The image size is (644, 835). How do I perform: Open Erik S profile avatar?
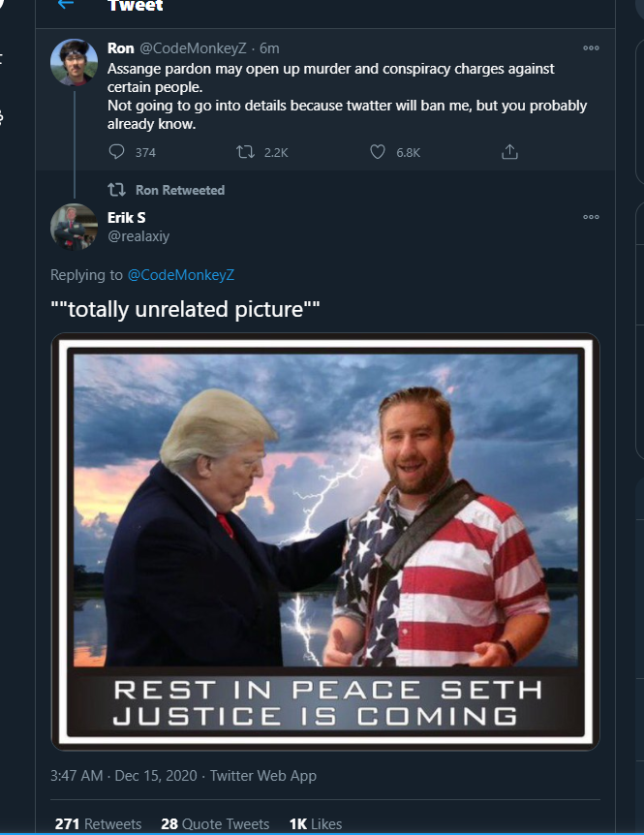74,227
